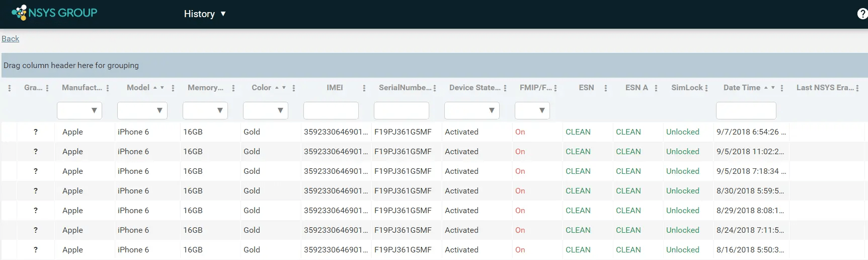Open the ESN A column options menu
This screenshot has height=260, width=868.
[x=656, y=88]
